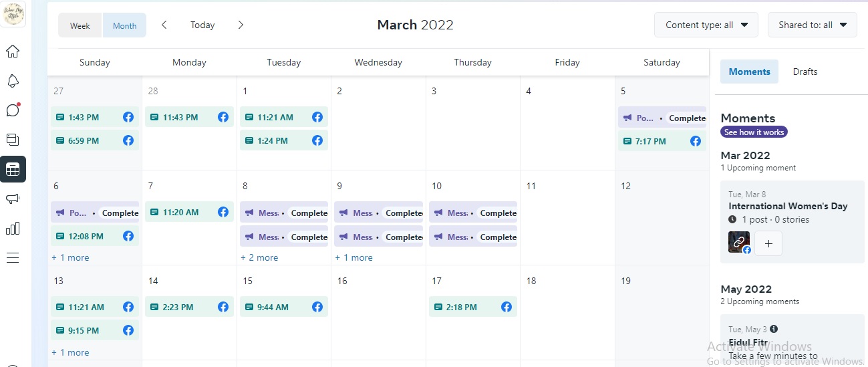
Task: Click the add post plus icon under International Women's Day
Action: click(x=768, y=244)
